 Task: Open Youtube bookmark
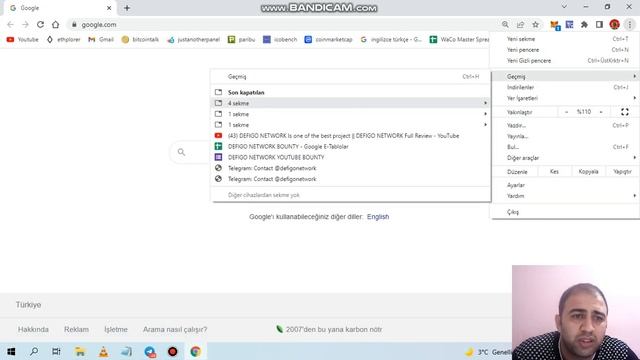pos(22,40)
